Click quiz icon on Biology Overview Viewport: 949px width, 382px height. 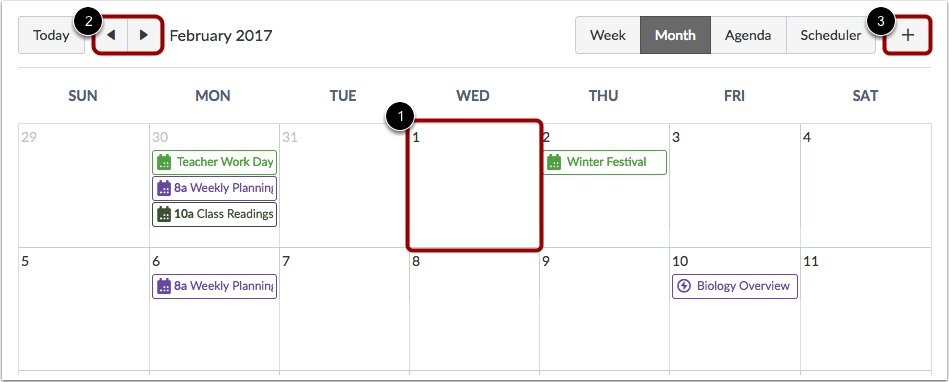(684, 286)
